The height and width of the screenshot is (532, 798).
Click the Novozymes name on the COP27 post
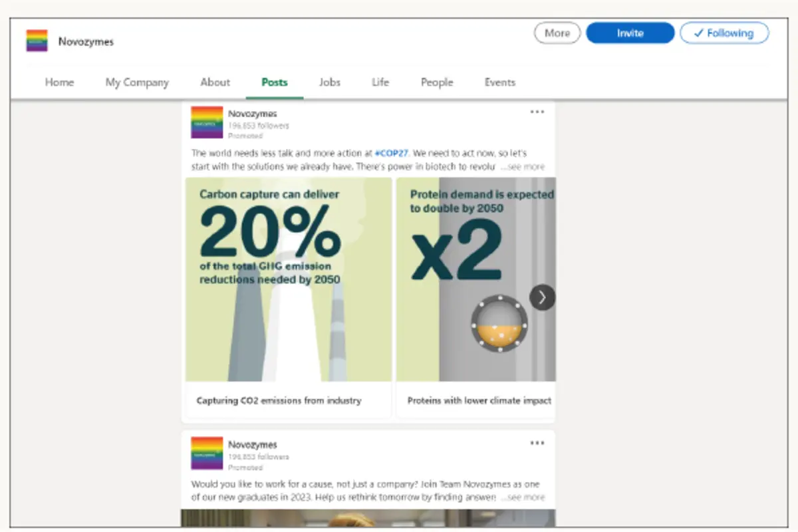coord(253,114)
